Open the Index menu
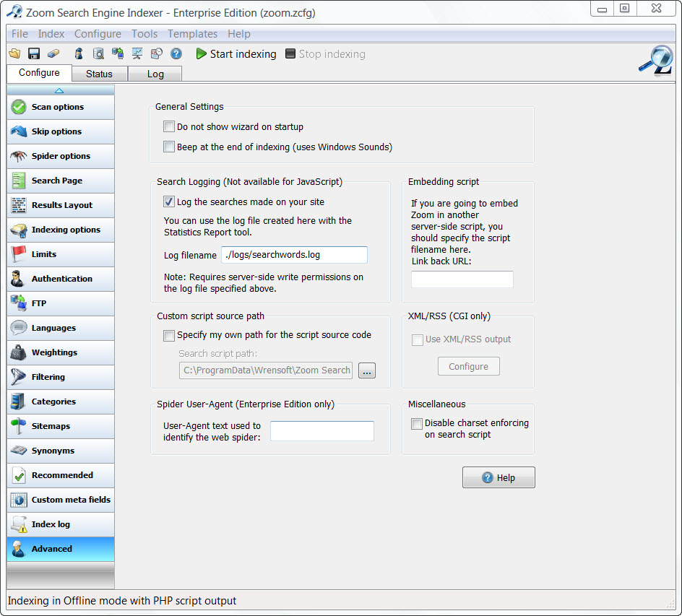This screenshot has height=616, width=682. pyautogui.click(x=51, y=34)
